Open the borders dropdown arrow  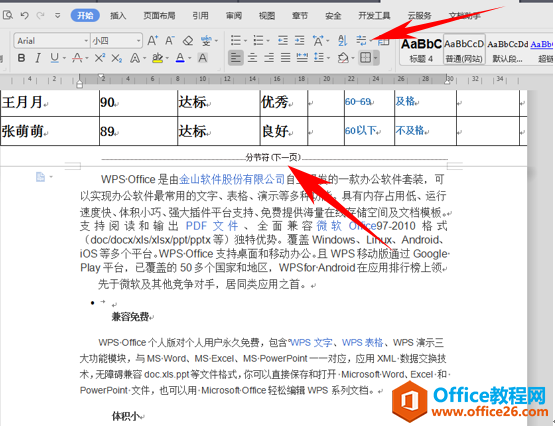point(376,58)
